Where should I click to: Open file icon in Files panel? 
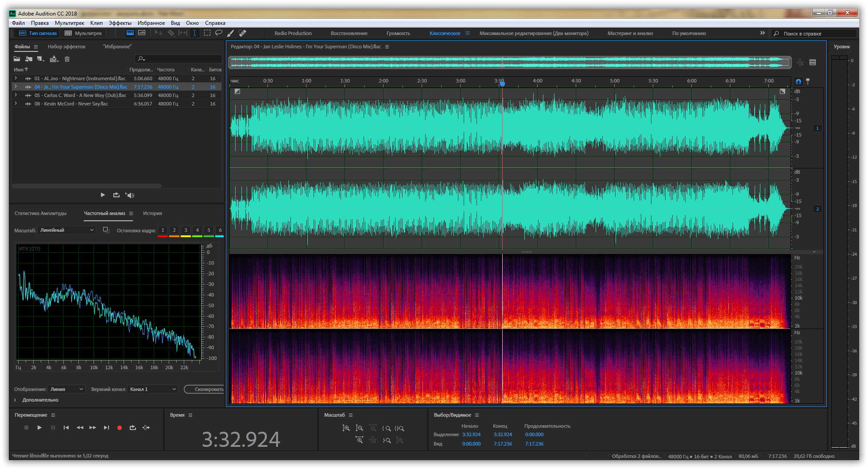[x=17, y=59]
